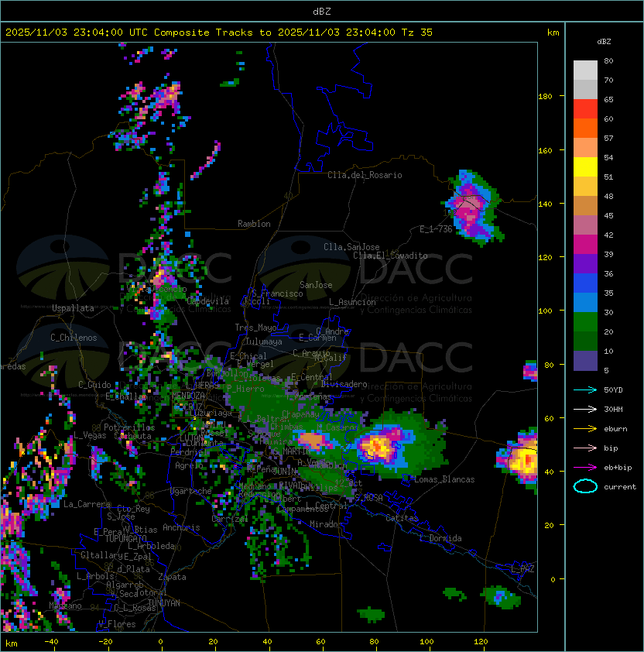Click the 'La_Carrera' map label

pyautogui.click(x=87, y=504)
